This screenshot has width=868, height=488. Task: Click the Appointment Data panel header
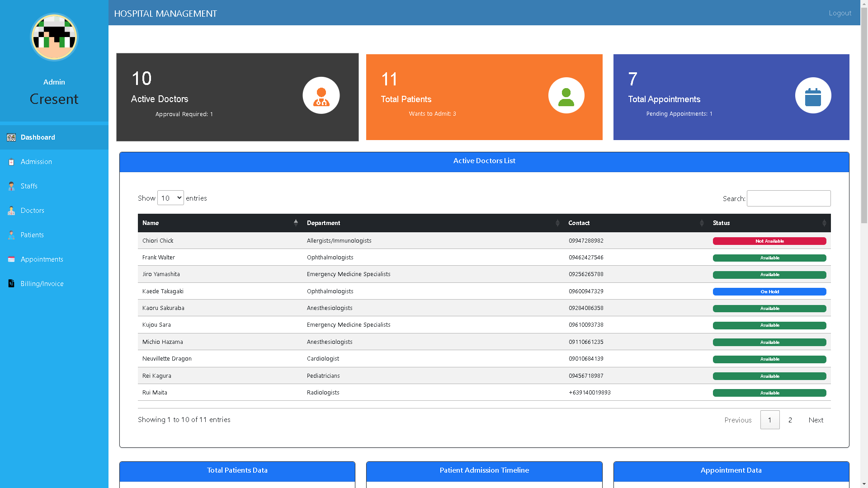(731, 471)
